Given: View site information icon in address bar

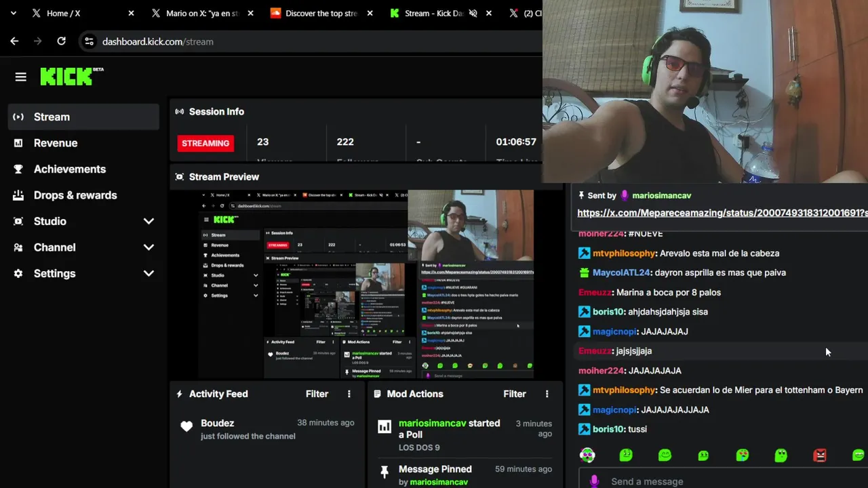Looking at the screenshot, I should coord(89,41).
